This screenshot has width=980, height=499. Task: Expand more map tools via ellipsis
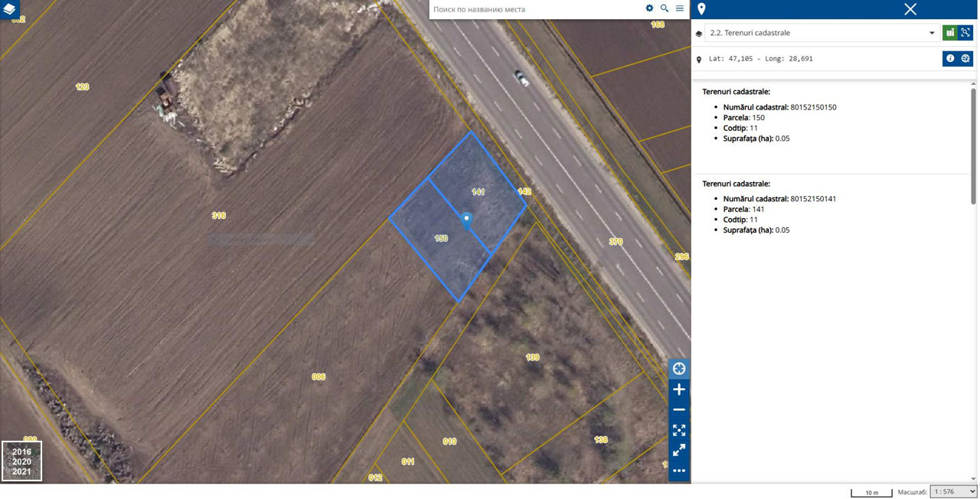coord(679,471)
